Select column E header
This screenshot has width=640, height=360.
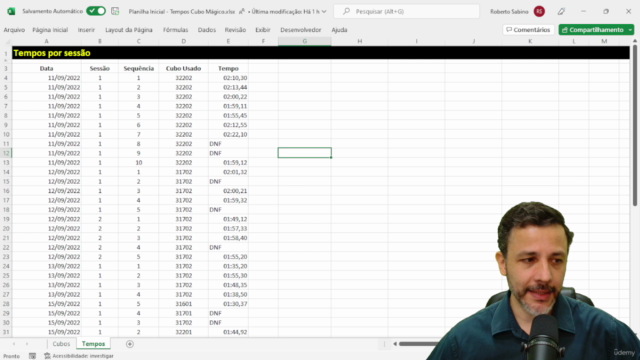(x=228, y=41)
